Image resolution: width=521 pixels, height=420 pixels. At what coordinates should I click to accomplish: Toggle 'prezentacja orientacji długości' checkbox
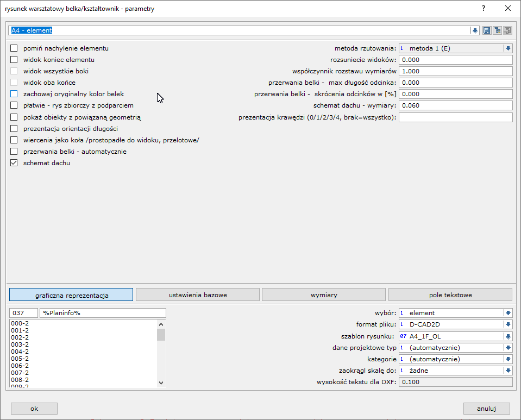click(14, 129)
